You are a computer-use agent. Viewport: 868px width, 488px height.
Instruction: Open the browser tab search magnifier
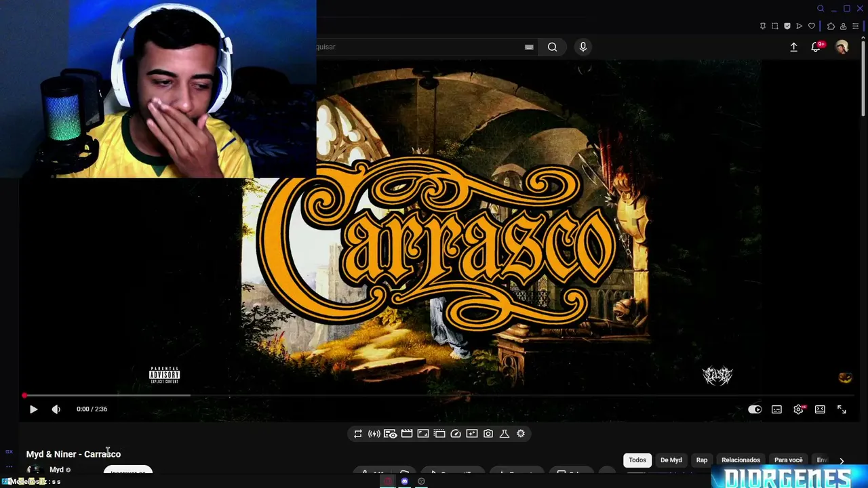pyautogui.click(x=821, y=8)
